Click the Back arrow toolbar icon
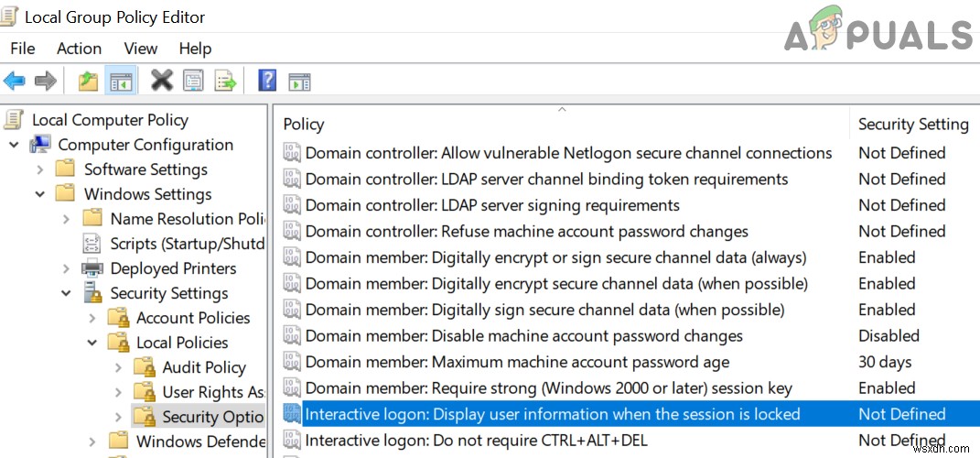 pyautogui.click(x=15, y=81)
